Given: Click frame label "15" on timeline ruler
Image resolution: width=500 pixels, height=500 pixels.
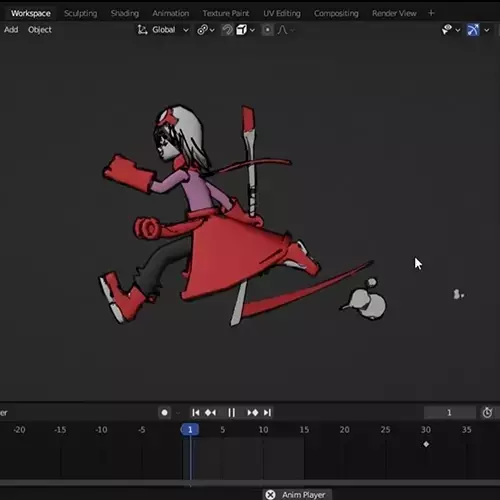Looking at the screenshot, I should click(x=304, y=430).
